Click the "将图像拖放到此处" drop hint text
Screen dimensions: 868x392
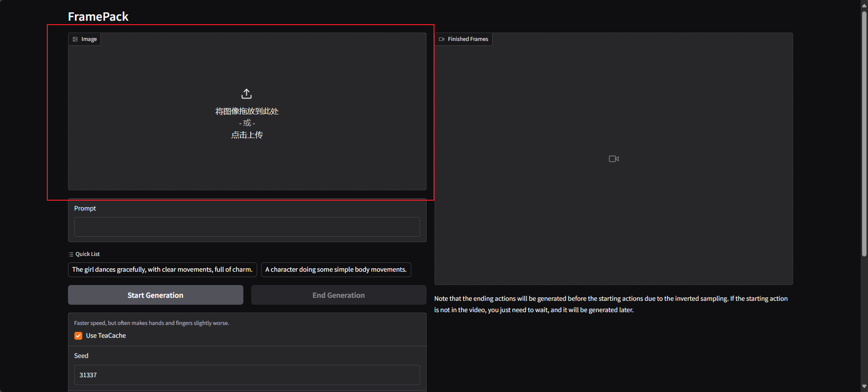[247, 111]
